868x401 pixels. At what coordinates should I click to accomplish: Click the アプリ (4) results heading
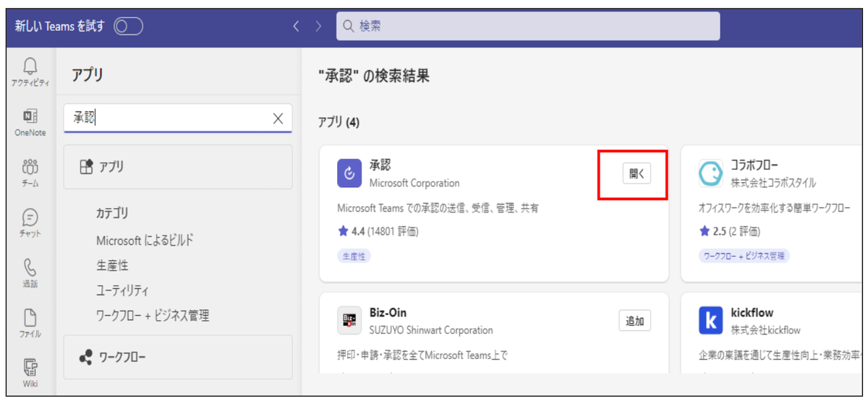coord(339,123)
